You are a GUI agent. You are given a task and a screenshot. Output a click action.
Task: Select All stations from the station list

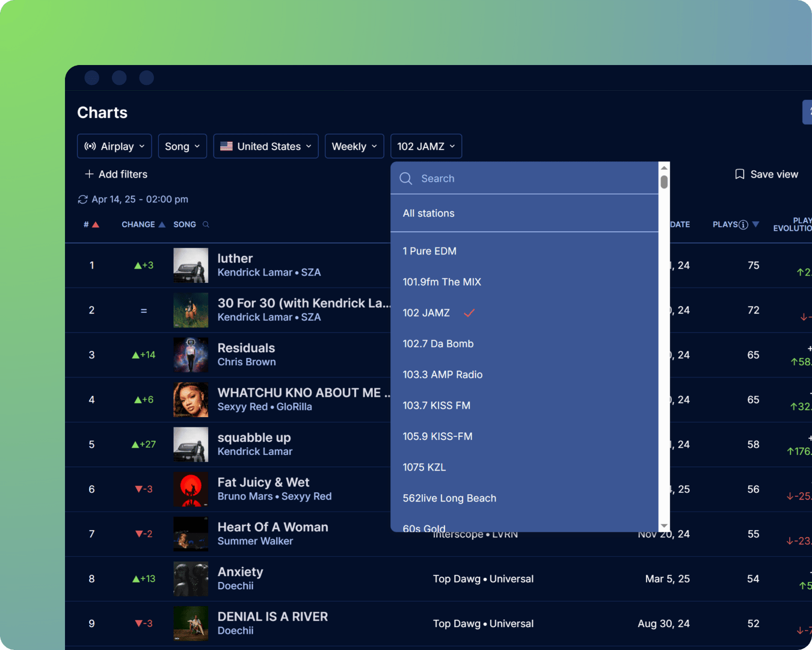[428, 213]
